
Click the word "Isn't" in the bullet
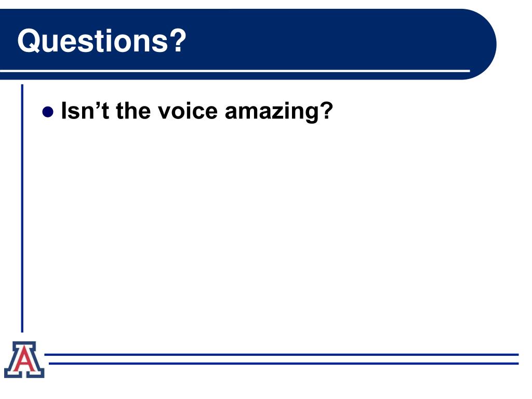(x=85, y=111)
